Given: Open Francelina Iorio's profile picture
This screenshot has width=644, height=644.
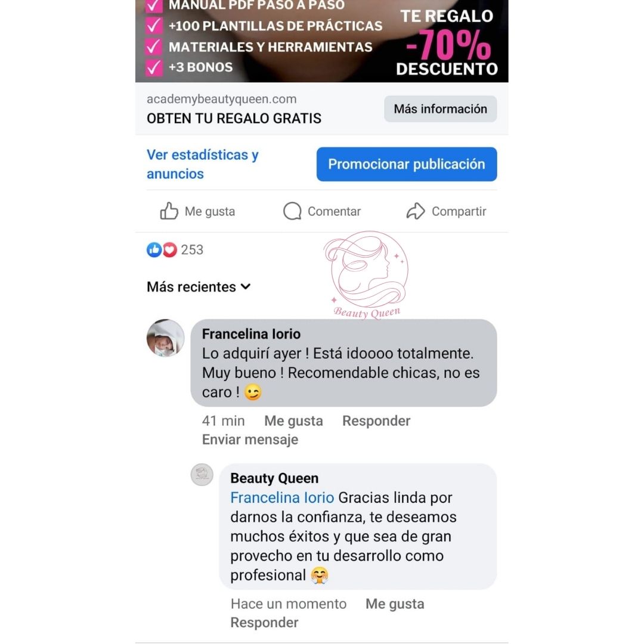Looking at the screenshot, I should tap(165, 338).
